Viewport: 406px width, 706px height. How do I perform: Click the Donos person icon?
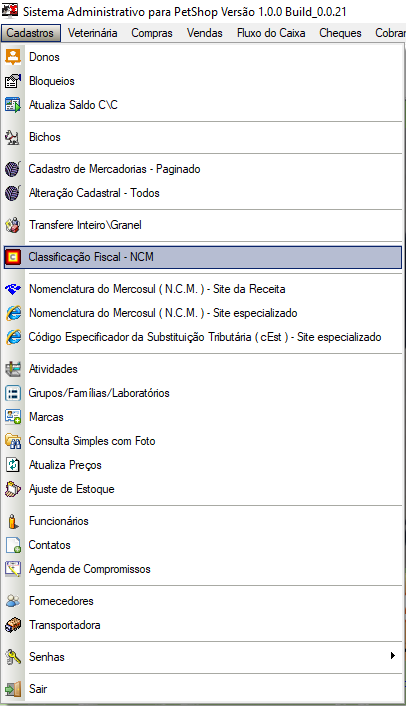pos(13,57)
